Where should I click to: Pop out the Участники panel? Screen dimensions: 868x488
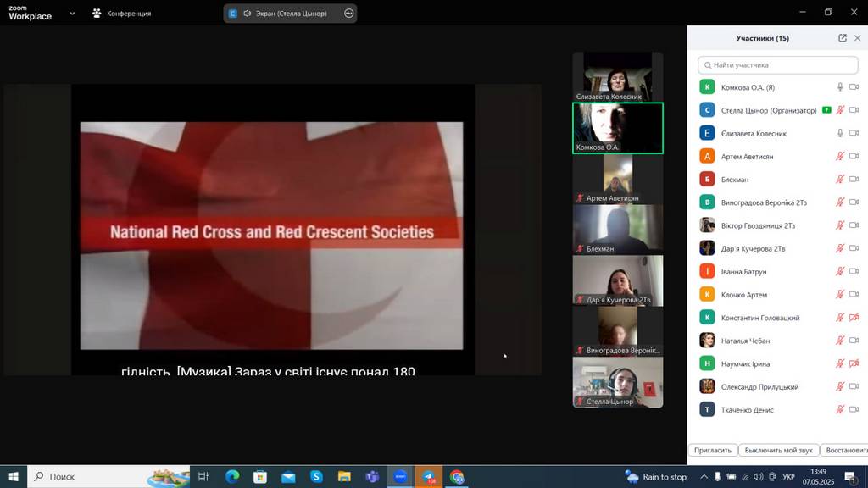tap(843, 38)
